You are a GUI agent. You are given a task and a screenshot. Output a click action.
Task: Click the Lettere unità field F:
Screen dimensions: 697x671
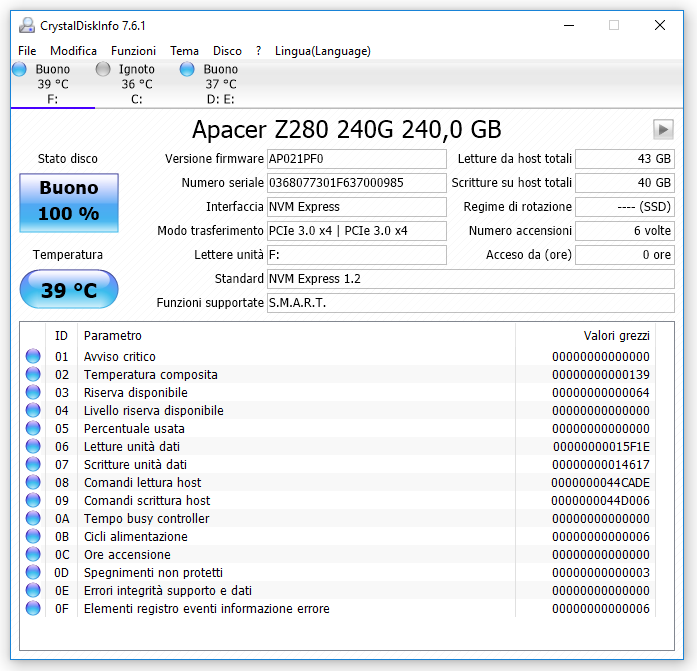coord(357,255)
